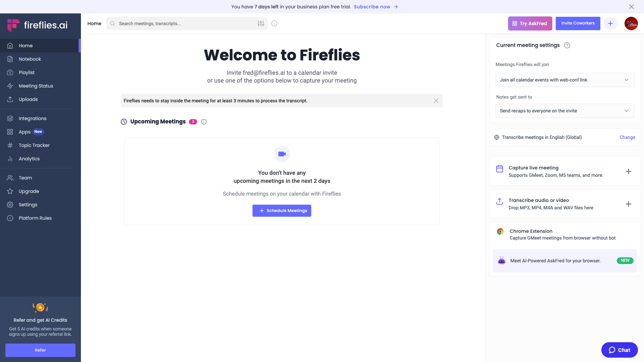This screenshot has width=644, height=362.
Task: Click the fireflies.ai logo
Action: [x=38, y=25]
